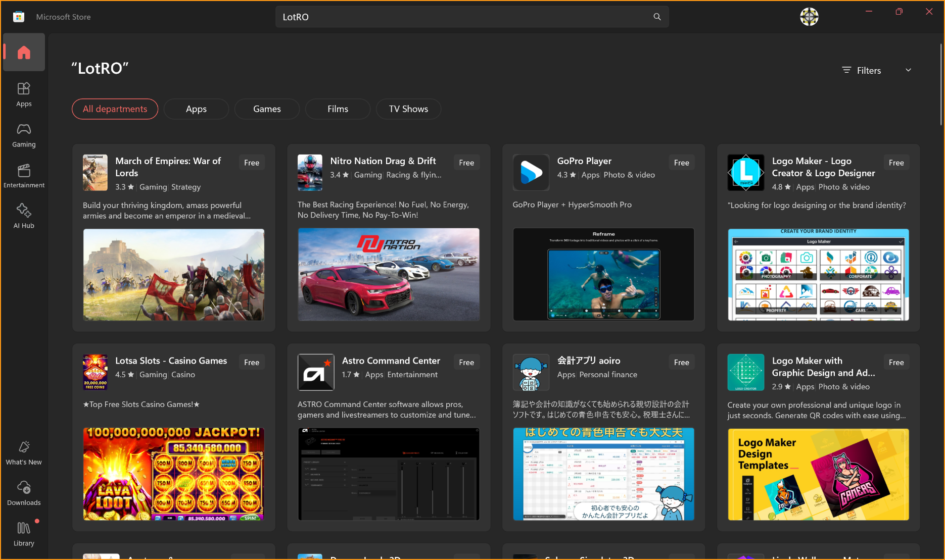
Task: Click Free button on Logo Maker - Logo Creator
Action: pyautogui.click(x=896, y=163)
